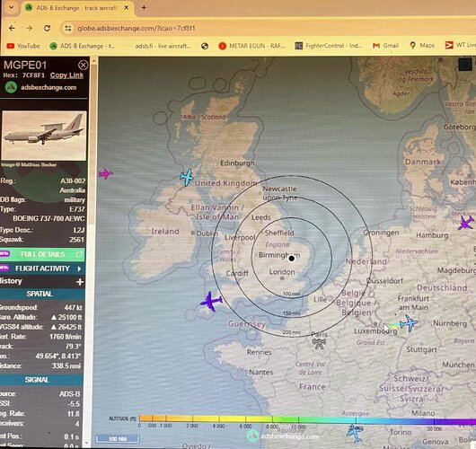
Task: Expand the FLIGHT ACTIVITY arrow
Action: point(79,269)
